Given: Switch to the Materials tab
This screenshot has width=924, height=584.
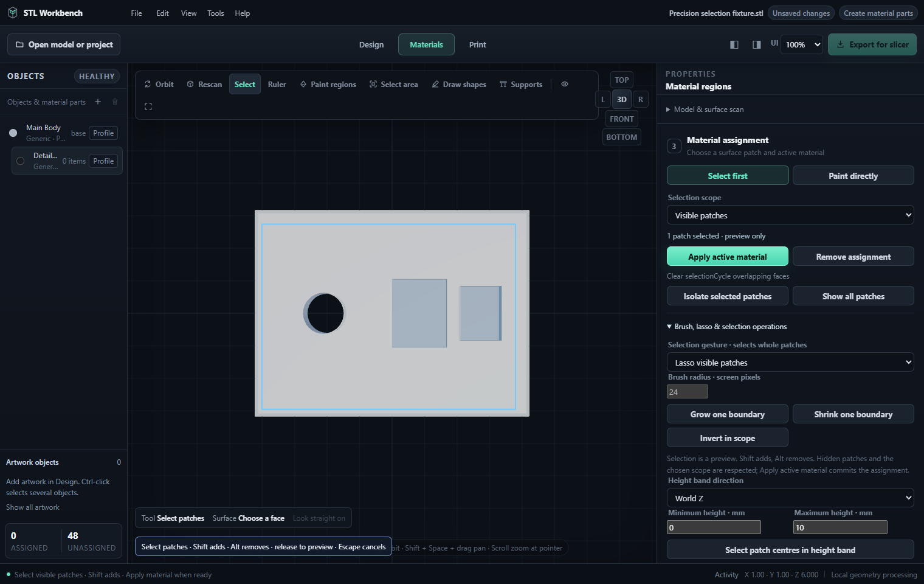Looking at the screenshot, I should tap(426, 44).
